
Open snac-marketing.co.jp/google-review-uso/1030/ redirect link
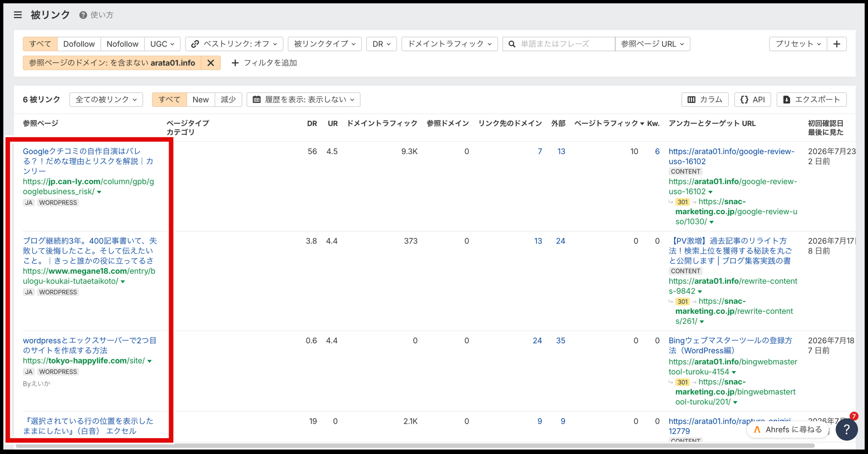click(x=736, y=211)
